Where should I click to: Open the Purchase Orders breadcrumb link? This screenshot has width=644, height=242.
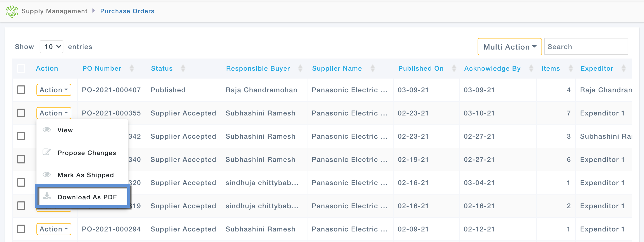127,11
